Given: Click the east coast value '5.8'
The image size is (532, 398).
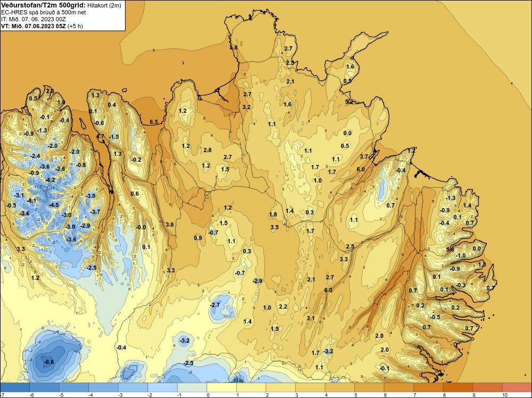Looking at the screenshot, I should click(450, 250).
